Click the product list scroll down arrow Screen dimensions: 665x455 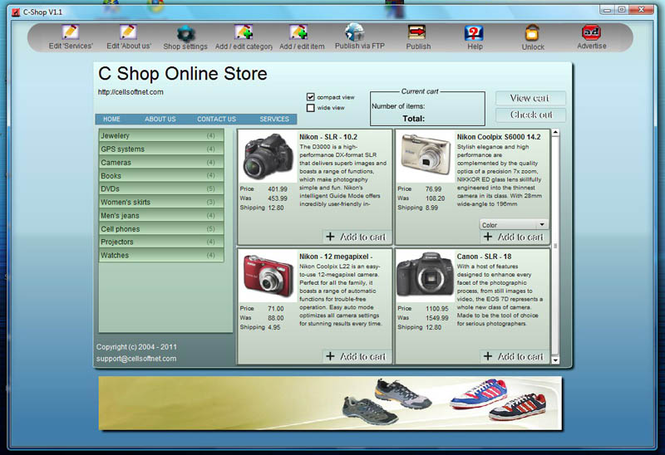click(555, 360)
